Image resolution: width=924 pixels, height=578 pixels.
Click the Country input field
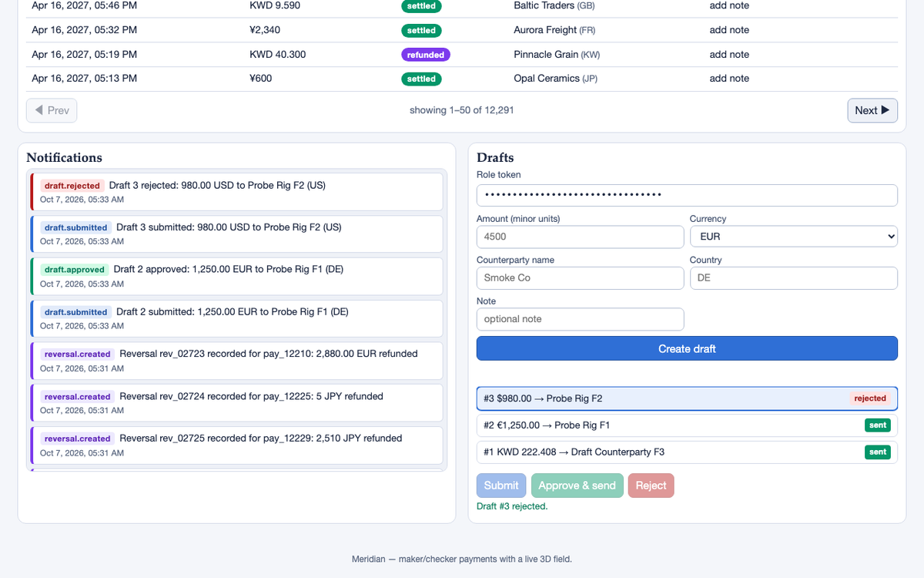[x=793, y=277]
